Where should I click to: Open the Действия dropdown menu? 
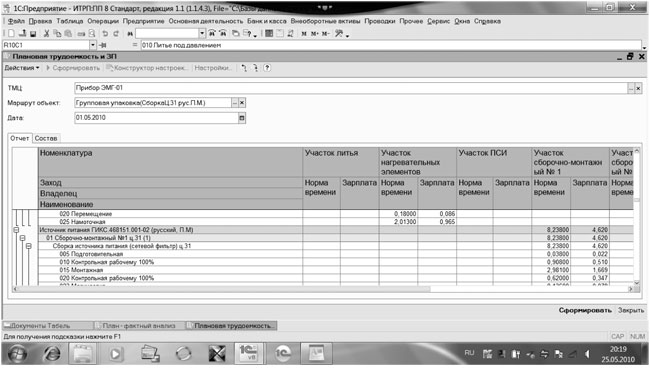click(x=22, y=68)
